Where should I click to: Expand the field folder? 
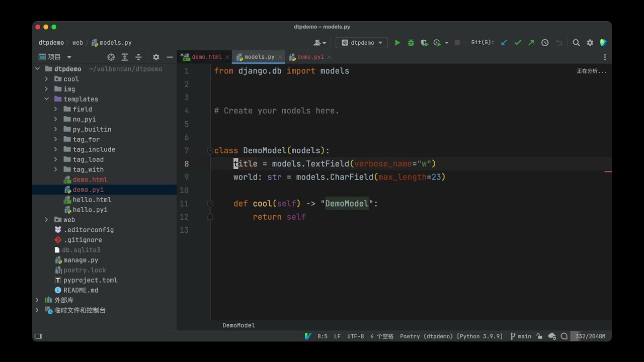tap(56, 109)
